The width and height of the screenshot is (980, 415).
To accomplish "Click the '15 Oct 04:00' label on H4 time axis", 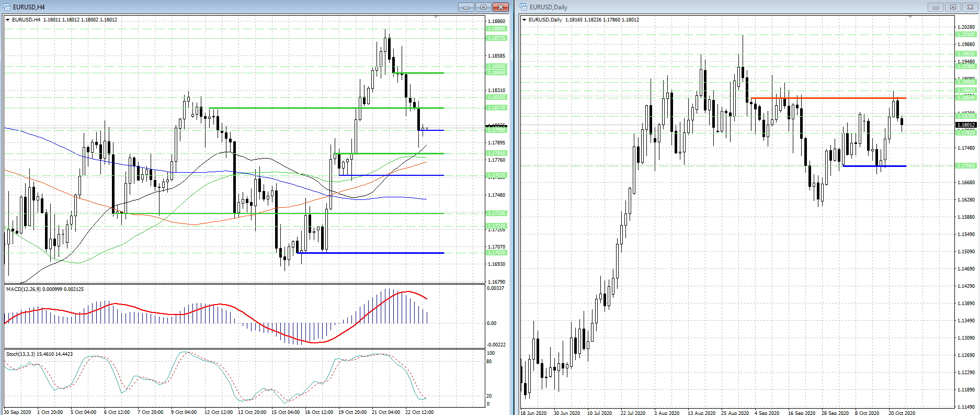I will point(285,412).
